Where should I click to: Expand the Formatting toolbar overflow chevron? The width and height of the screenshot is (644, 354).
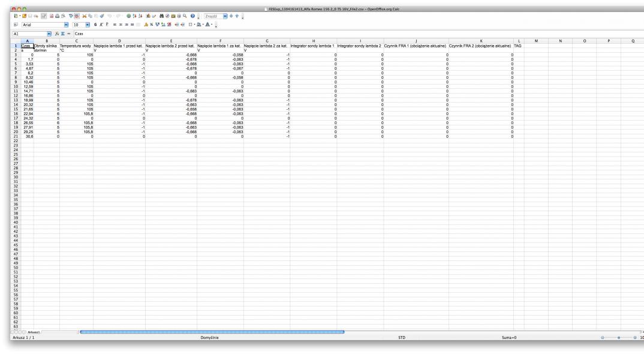[216, 25]
